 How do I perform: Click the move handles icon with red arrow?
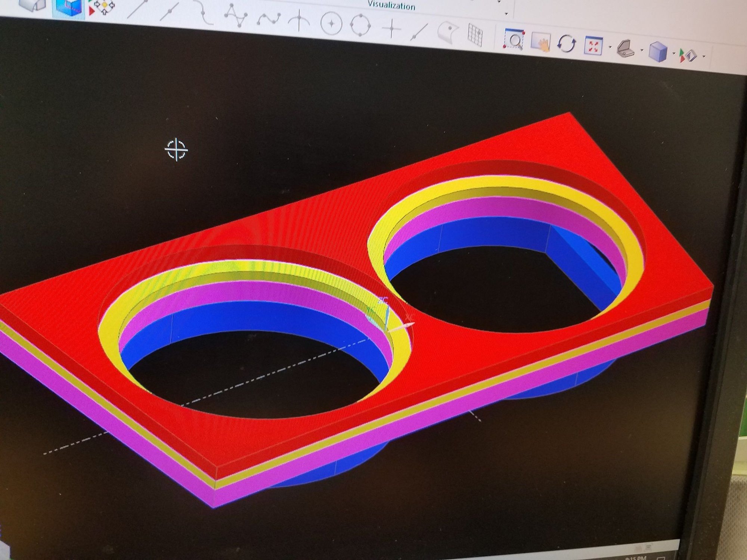tap(102, 7)
